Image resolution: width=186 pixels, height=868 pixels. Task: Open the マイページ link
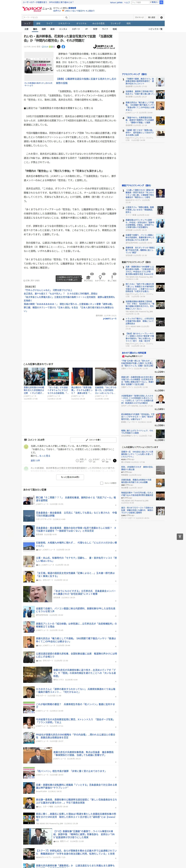click(x=139, y=17)
